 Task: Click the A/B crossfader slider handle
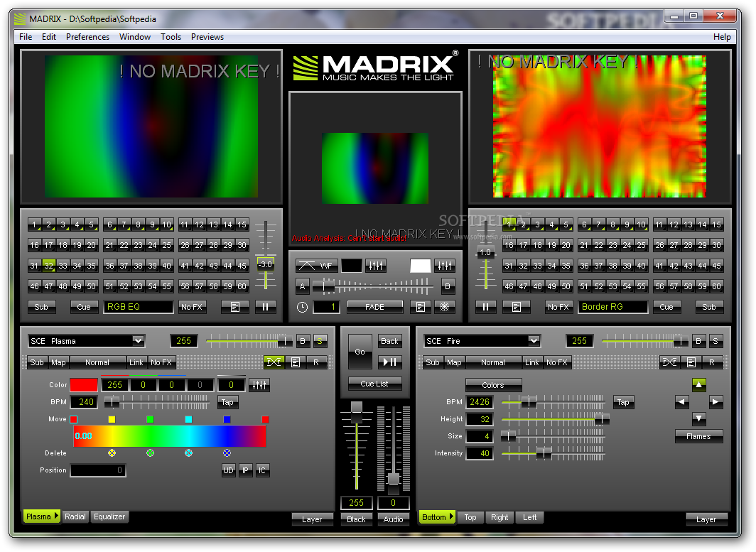[325, 286]
